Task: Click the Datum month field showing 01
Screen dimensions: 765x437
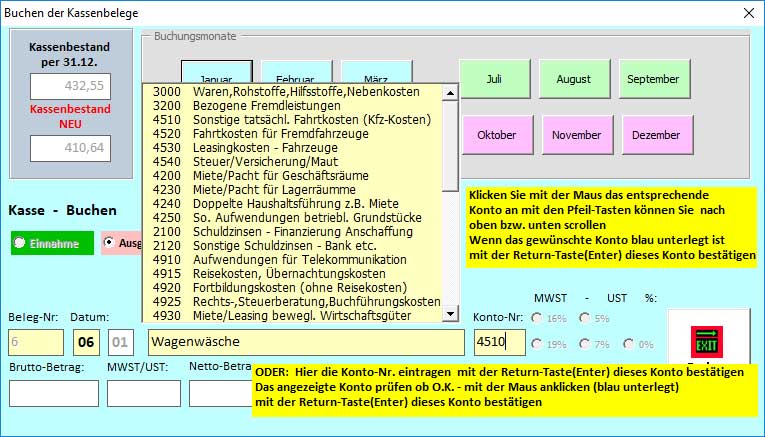Action: [x=121, y=342]
